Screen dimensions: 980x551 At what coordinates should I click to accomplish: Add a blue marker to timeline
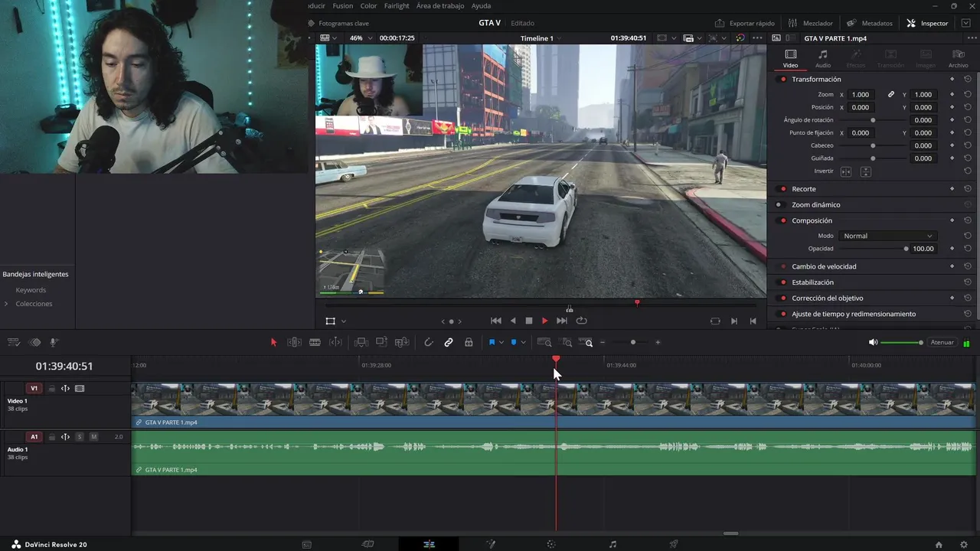pyautogui.click(x=514, y=342)
